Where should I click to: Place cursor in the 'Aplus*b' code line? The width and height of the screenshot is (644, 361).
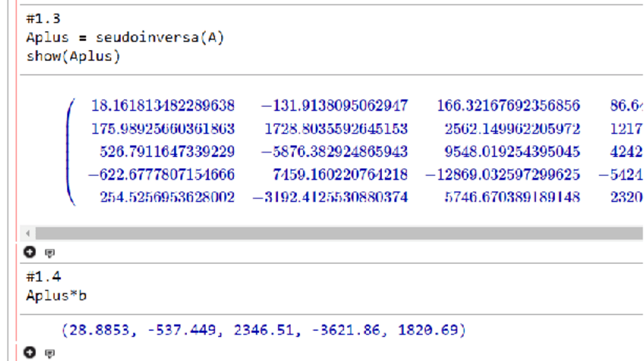click(x=56, y=295)
